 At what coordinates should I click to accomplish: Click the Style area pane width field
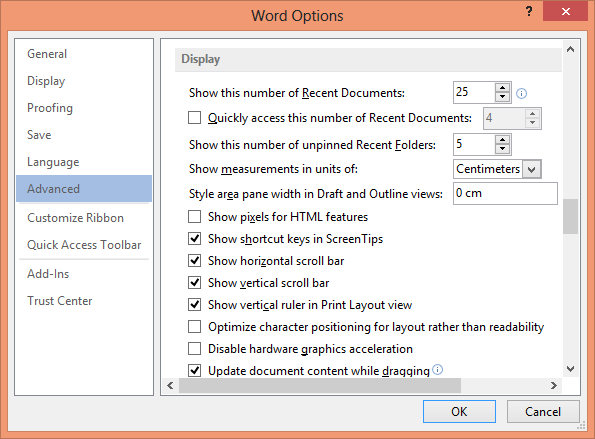pos(505,194)
